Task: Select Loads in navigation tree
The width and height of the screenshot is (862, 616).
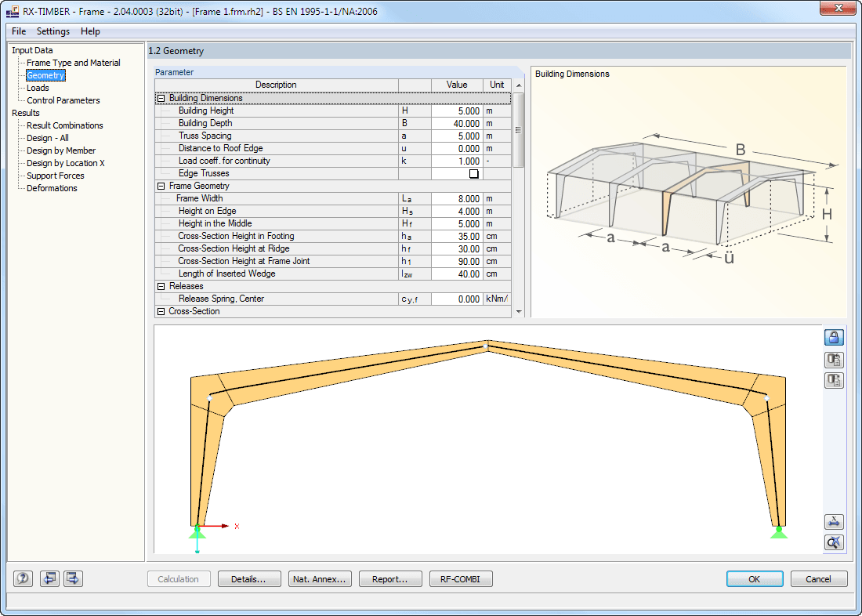Action: [x=38, y=88]
